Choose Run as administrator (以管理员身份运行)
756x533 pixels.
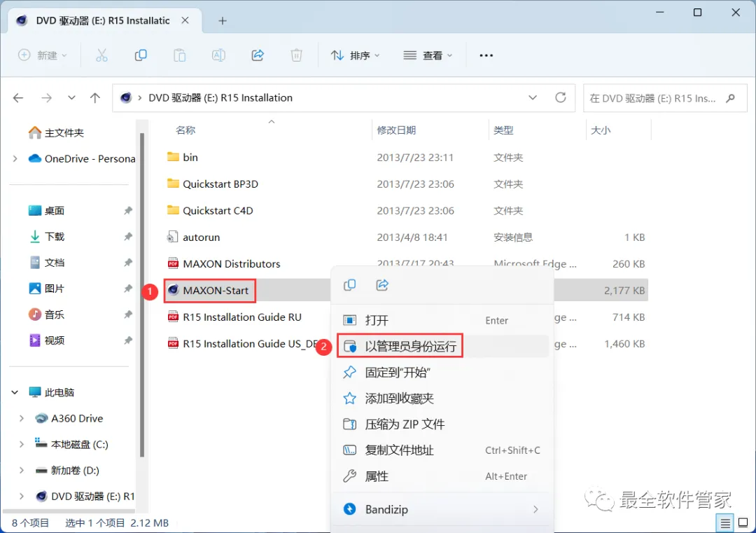pos(442,346)
